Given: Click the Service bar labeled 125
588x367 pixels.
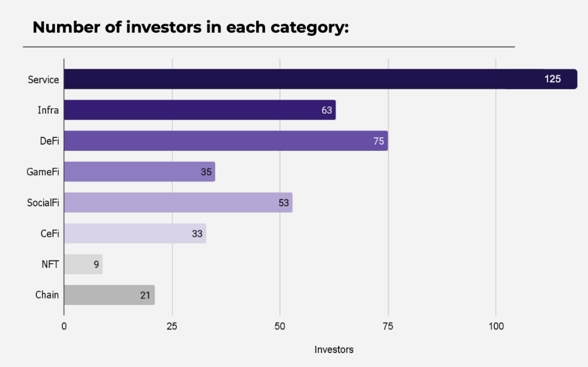Looking at the screenshot, I should [x=321, y=79].
